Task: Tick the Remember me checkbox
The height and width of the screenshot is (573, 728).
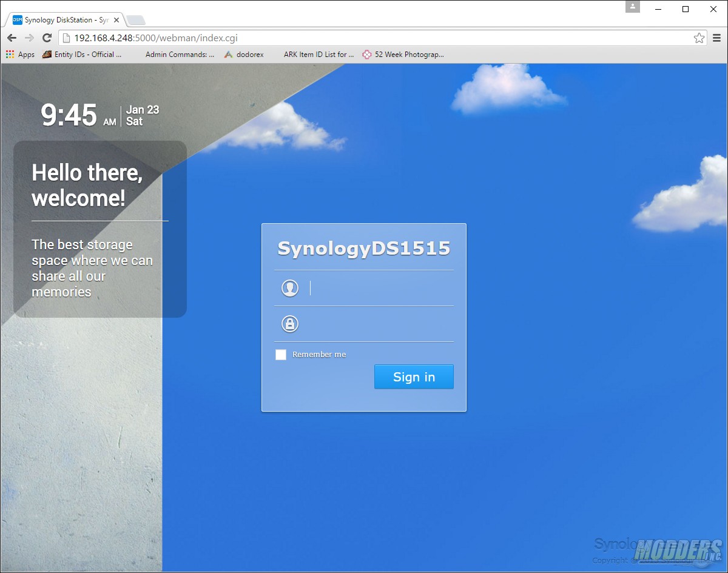Action: [x=281, y=355]
